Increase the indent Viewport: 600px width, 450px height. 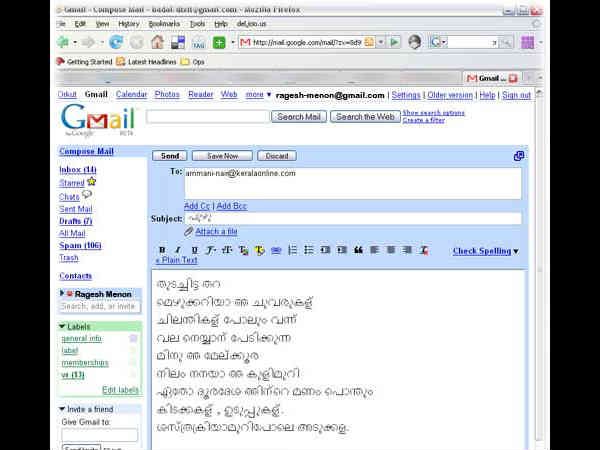point(342,250)
